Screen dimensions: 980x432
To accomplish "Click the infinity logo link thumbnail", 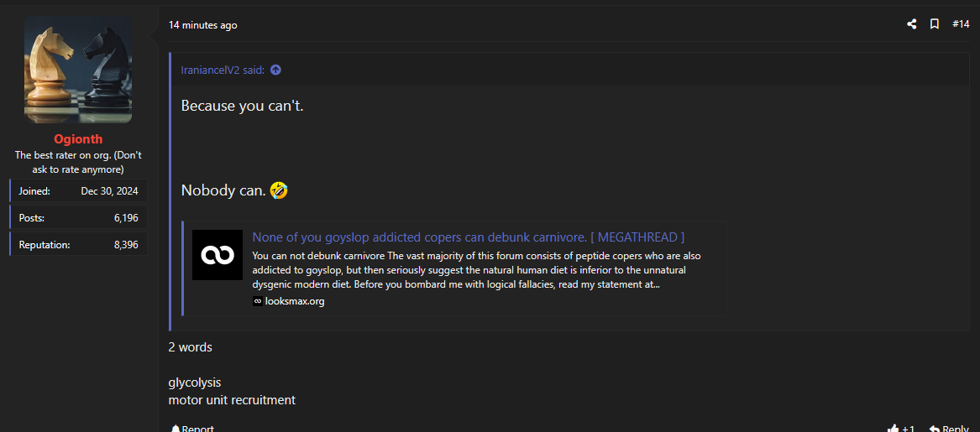I will [217, 255].
